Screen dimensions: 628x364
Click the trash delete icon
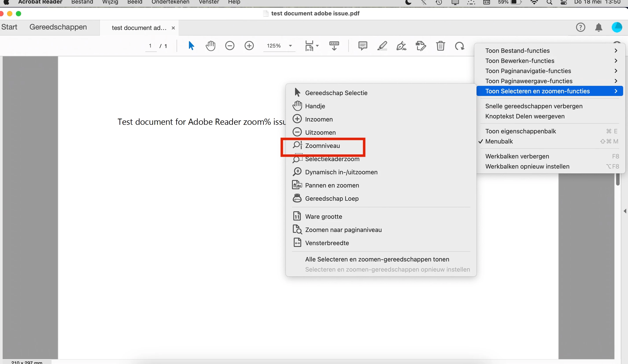click(x=440, y=46)
